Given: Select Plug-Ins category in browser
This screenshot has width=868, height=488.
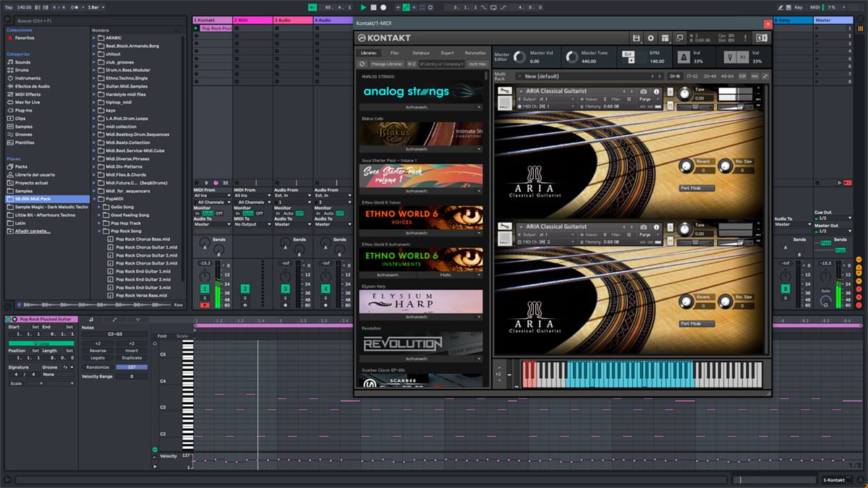Looking at the screenshot, I should 24,110.
